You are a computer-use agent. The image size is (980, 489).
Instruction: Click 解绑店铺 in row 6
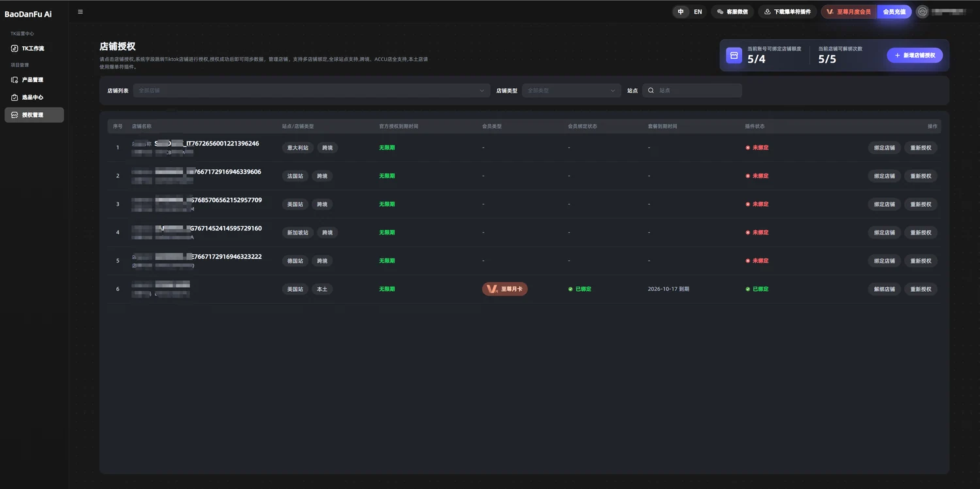(x=885, y=289)
